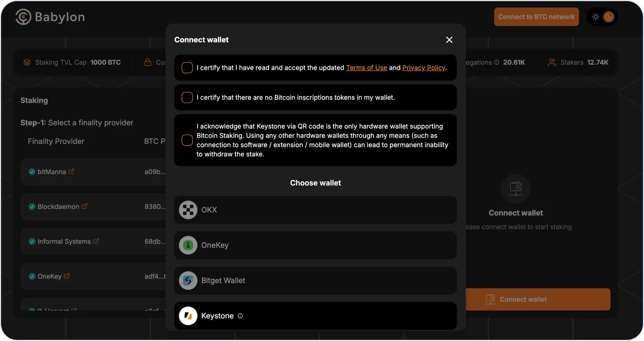The image size is (644, 341).
Task: Open the Terms of Use link
Action: [x=367, y=68]
